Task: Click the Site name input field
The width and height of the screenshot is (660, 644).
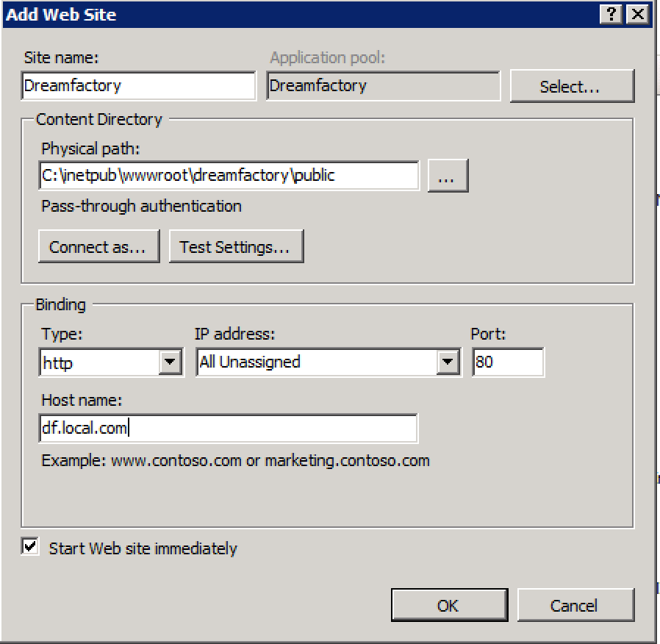Action: click(138, 86)
